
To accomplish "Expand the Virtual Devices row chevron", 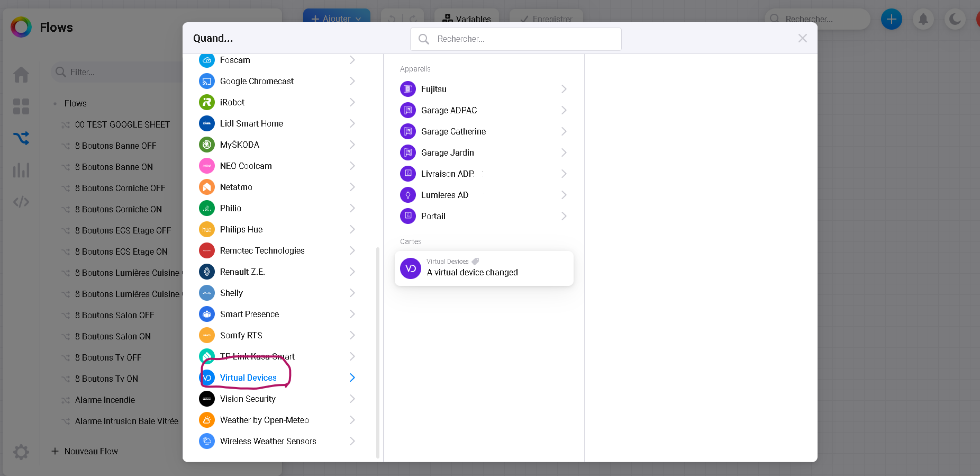I will [352, 378].
